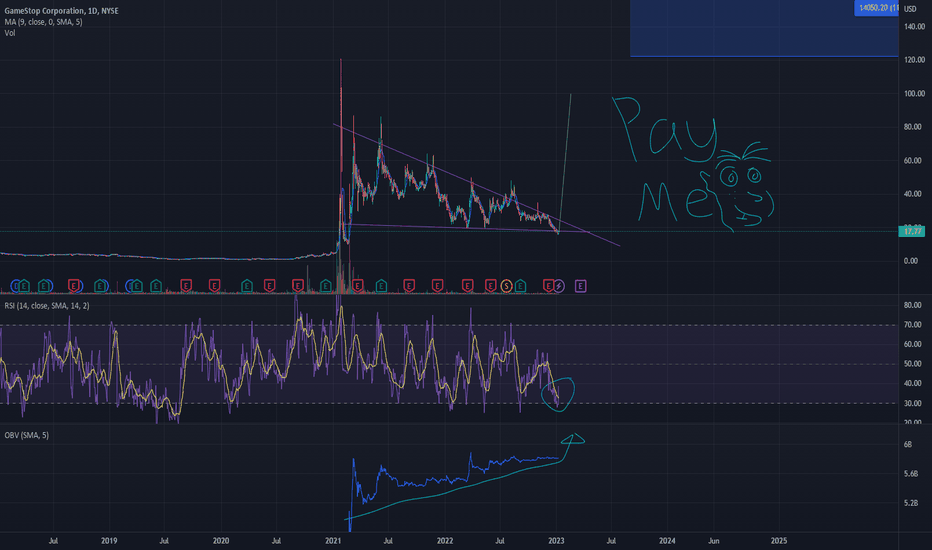
Task: Click the 2020 label on time axis
Action: (221, 541)
